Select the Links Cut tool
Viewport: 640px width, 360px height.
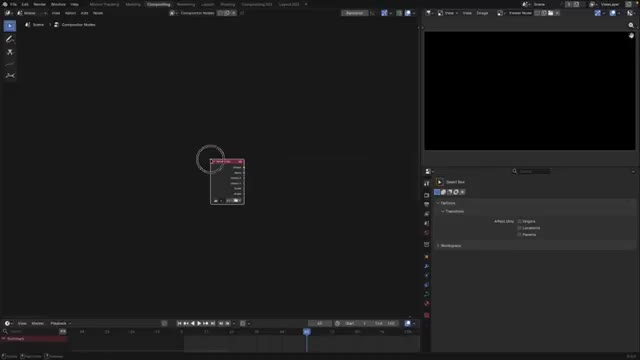(10, 52)
